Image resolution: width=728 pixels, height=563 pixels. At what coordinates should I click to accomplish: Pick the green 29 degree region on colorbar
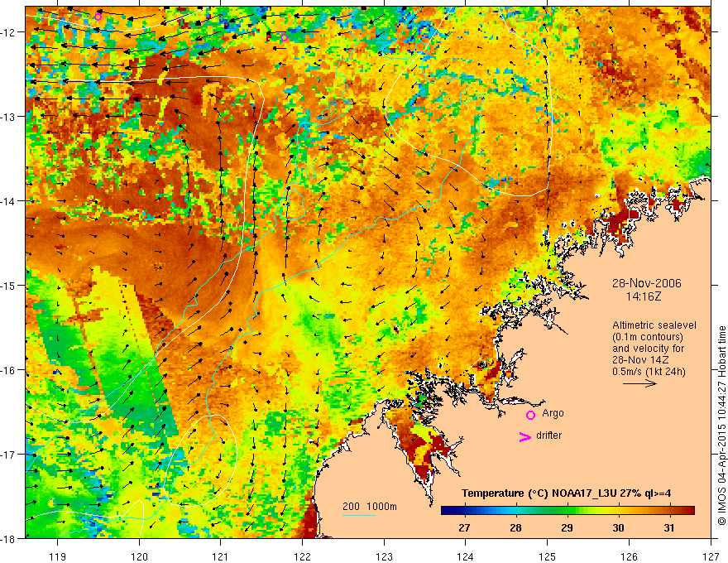tap(567, 511)
